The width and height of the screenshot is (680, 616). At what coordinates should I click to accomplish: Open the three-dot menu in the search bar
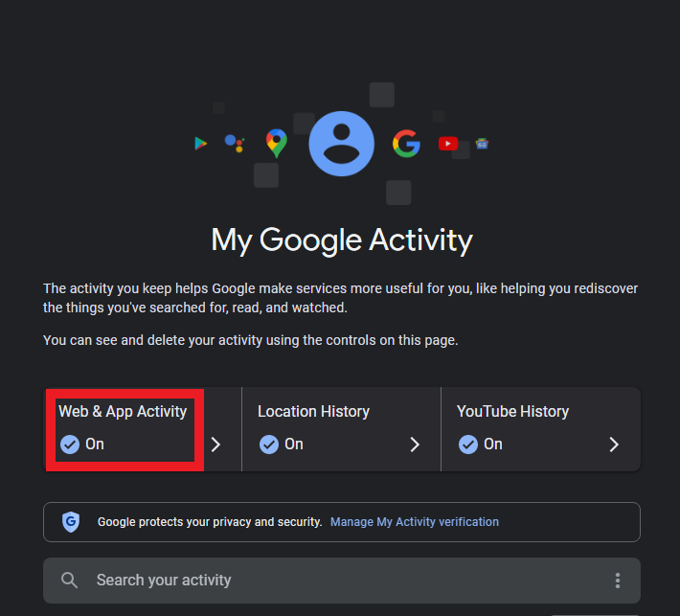coord(618,581)
